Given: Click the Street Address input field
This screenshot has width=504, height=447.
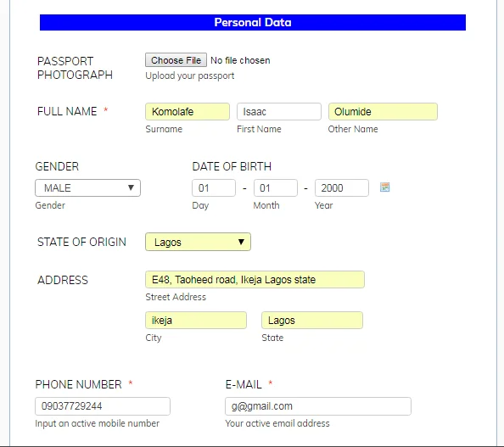Looking at the screenshot, I should 255,280.
